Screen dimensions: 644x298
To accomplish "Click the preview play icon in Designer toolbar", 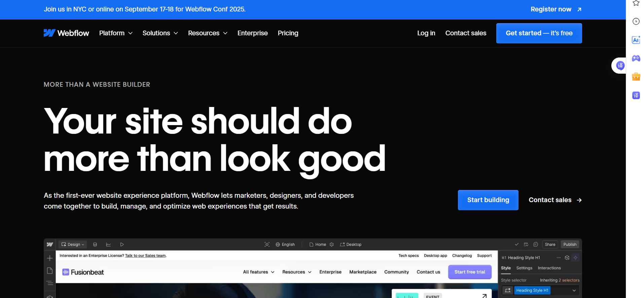I will [122, 245].
